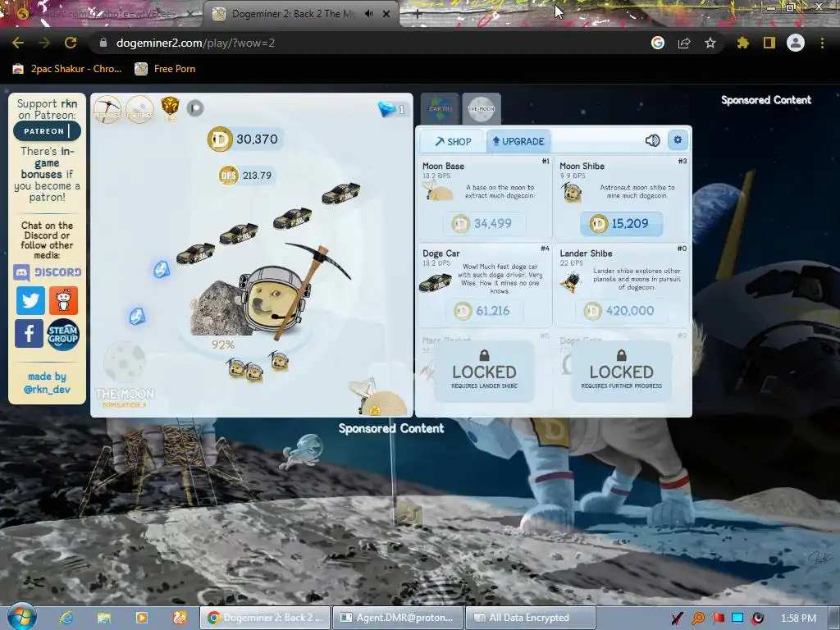Open the media player taskbar icon
The width and height of the screenshot is (840, 630).
coord(141,618)
